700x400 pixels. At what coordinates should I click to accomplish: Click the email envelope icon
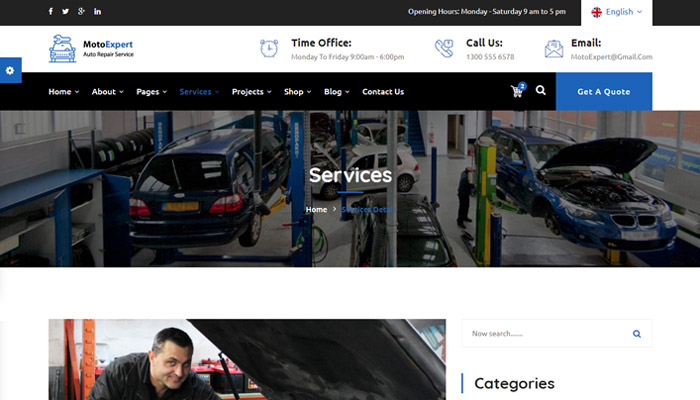(x=554, y=48)
